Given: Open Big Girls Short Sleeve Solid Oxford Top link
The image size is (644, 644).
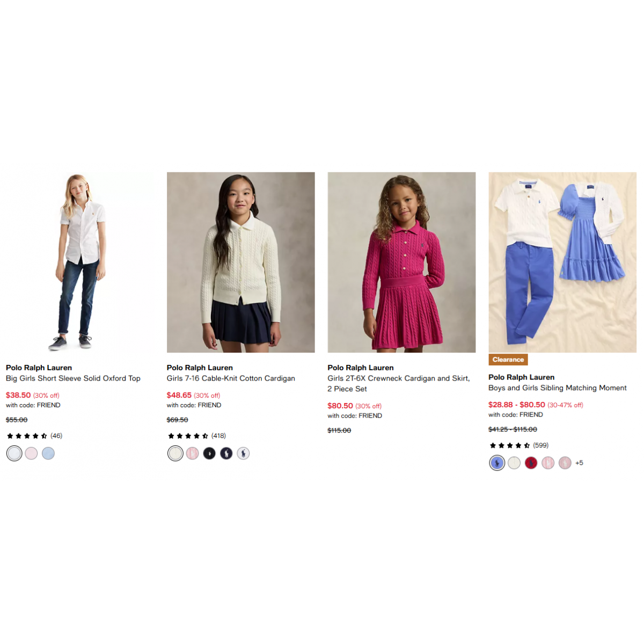Looking at the screenshot, I should click(73, 378).
